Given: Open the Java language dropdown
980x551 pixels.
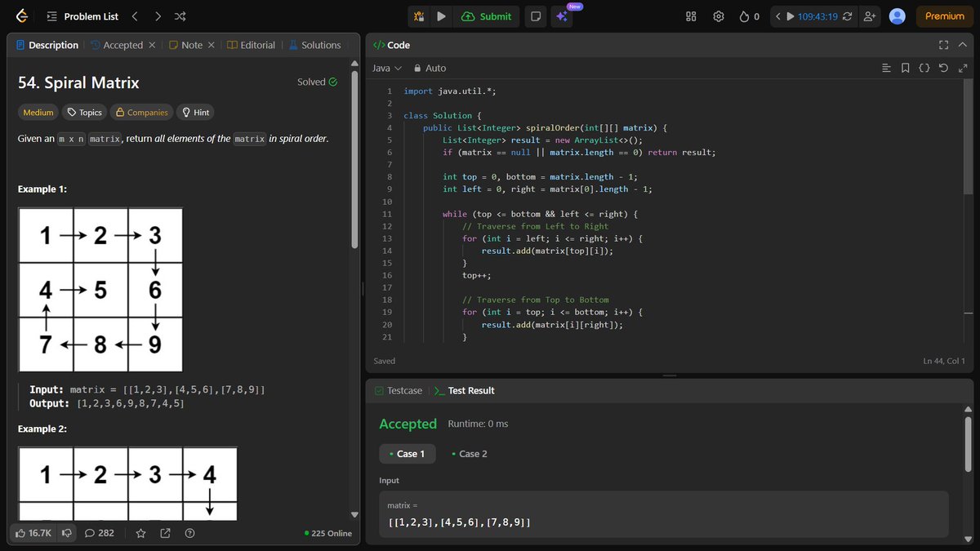Looking at the screenshot, I should coord(387,69).
